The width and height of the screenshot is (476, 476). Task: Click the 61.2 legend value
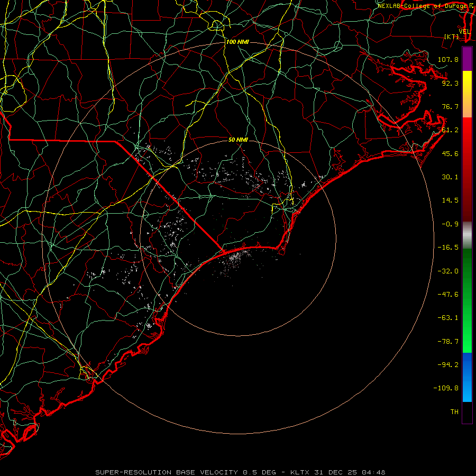tap(450, 130)
